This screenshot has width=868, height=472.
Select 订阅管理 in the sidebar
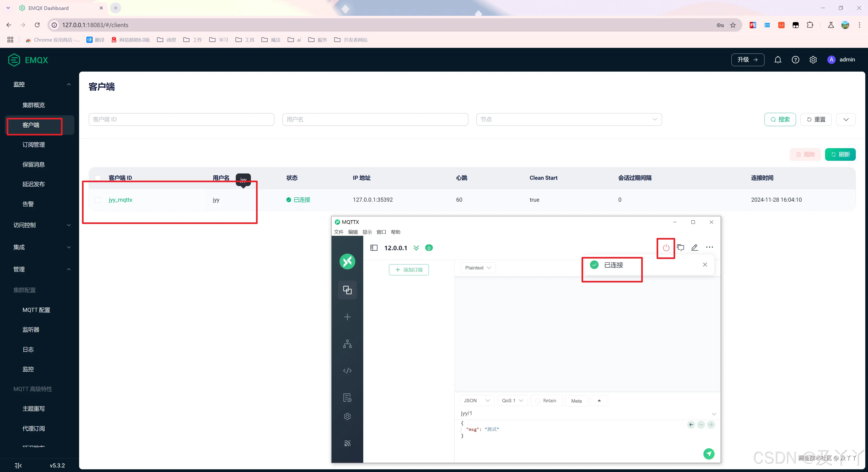coord(34,145)
